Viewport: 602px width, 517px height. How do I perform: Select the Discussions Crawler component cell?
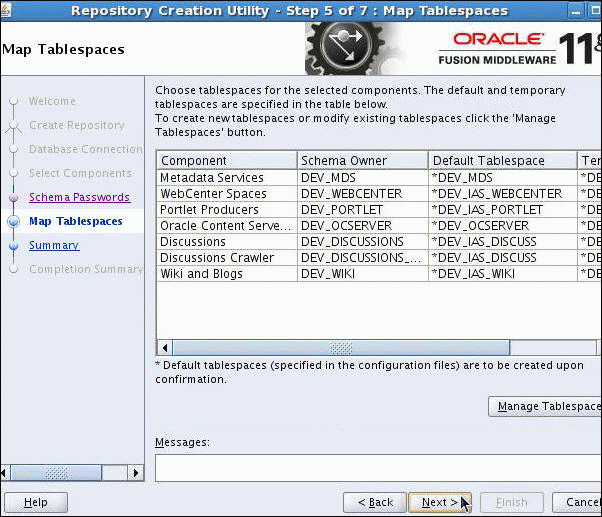coord(227,258)
